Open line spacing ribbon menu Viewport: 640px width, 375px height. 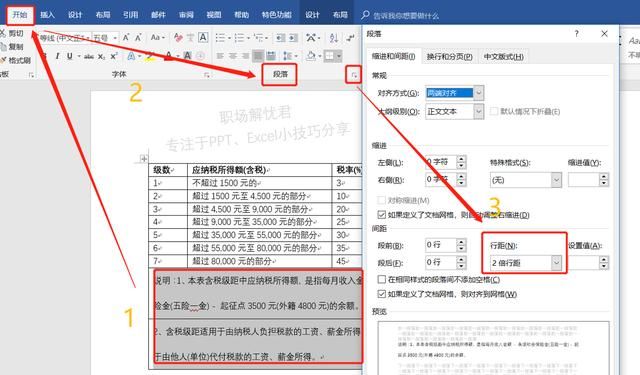(x=290, y=56)
